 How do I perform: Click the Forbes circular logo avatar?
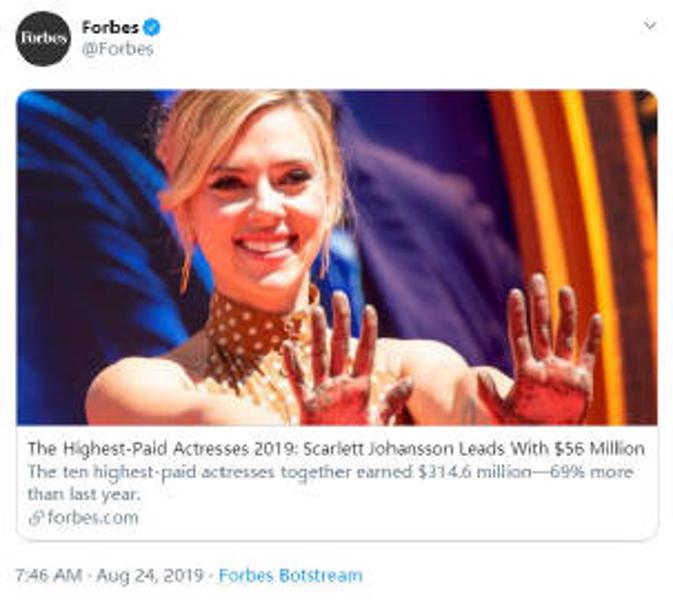(43, 38)
